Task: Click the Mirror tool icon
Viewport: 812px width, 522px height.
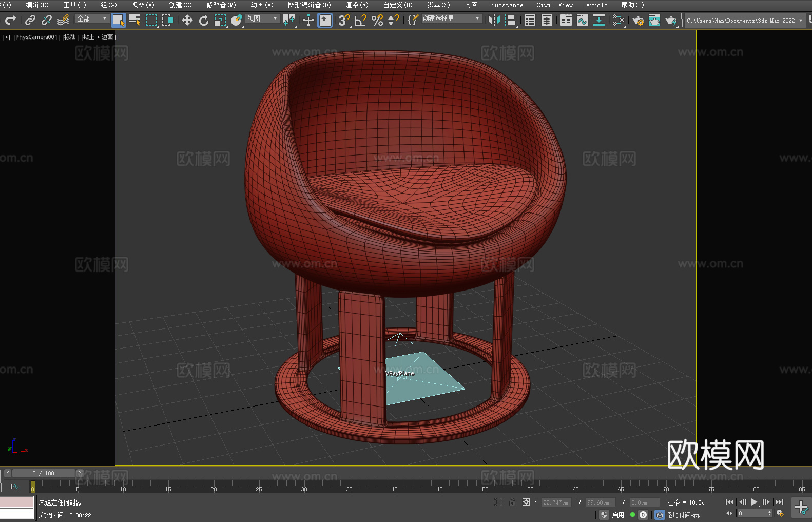Action: tap(494, 20)
